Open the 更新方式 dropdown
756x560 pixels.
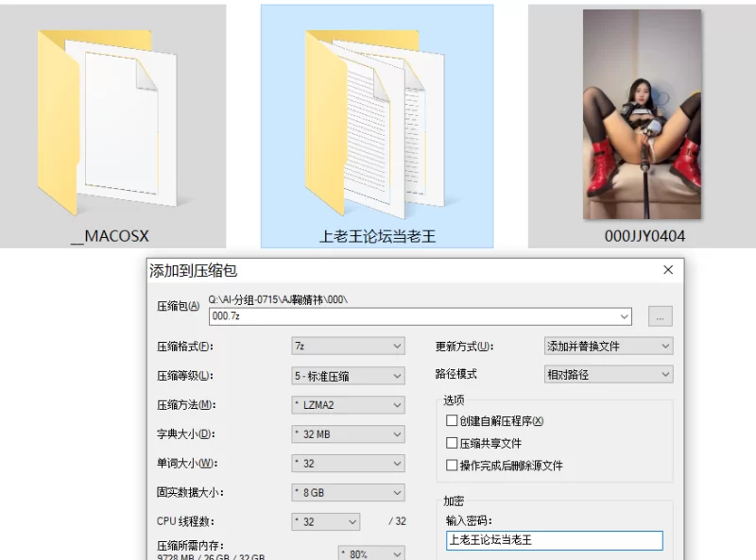(609, 347)
